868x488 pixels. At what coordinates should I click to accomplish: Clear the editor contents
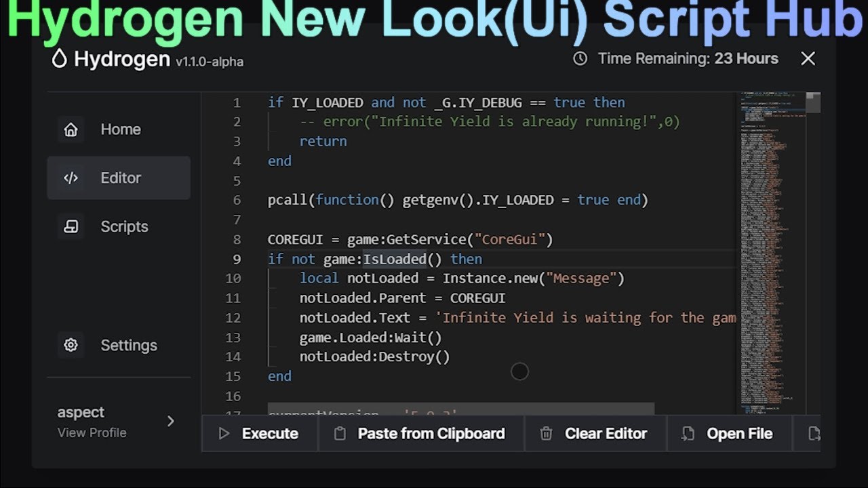595,434
